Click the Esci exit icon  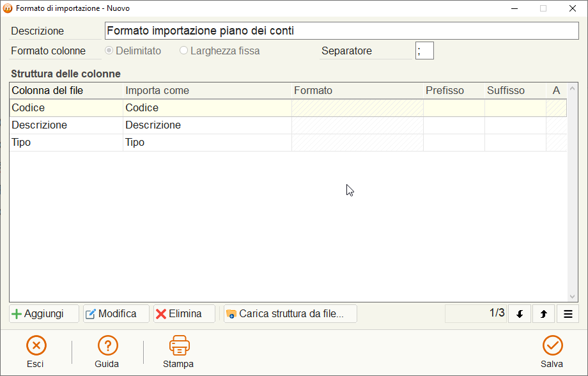(x=36, y=345)
